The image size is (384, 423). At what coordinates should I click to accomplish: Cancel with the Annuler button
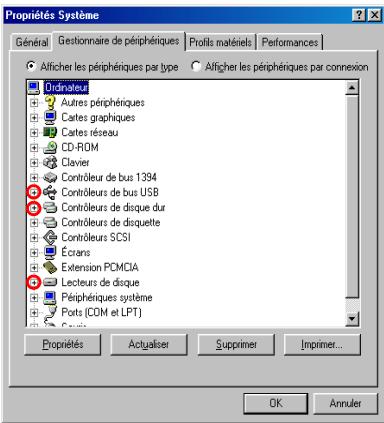coord(346,403)
